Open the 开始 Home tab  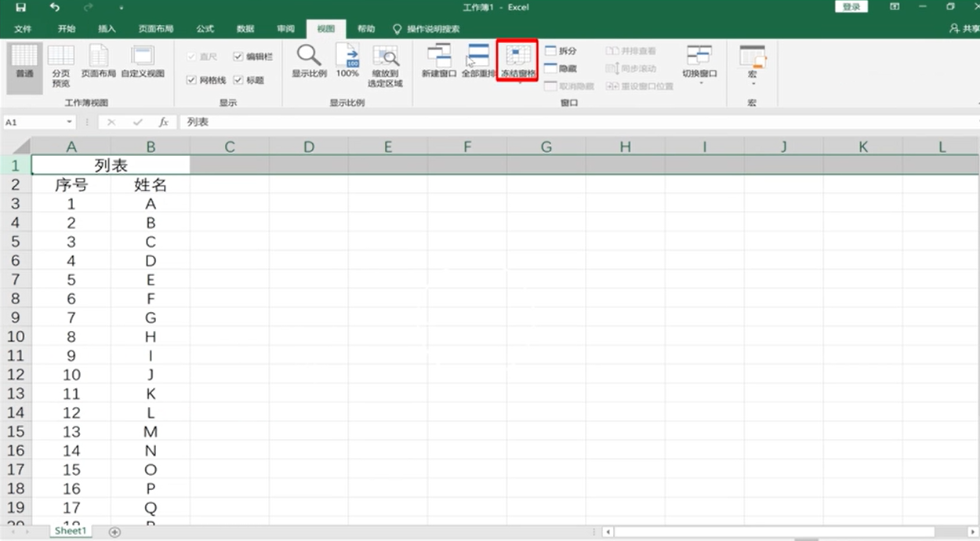(67, 29)
